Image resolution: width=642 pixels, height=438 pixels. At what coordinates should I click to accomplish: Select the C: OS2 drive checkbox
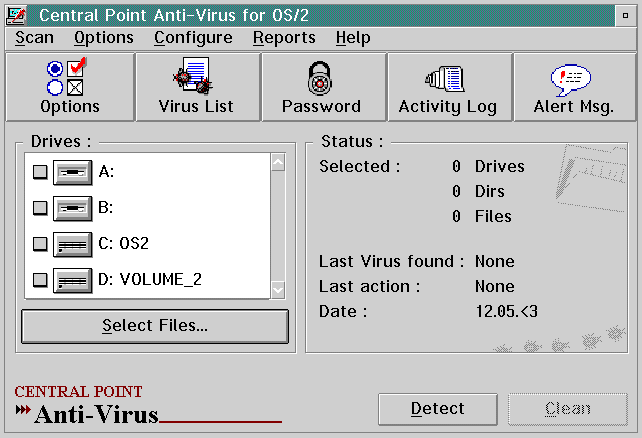[40, 244]
